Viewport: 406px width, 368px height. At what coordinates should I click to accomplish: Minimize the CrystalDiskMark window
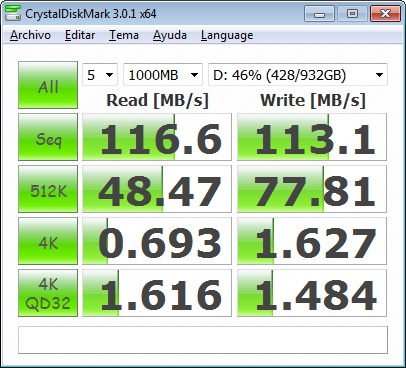[319, 14]
